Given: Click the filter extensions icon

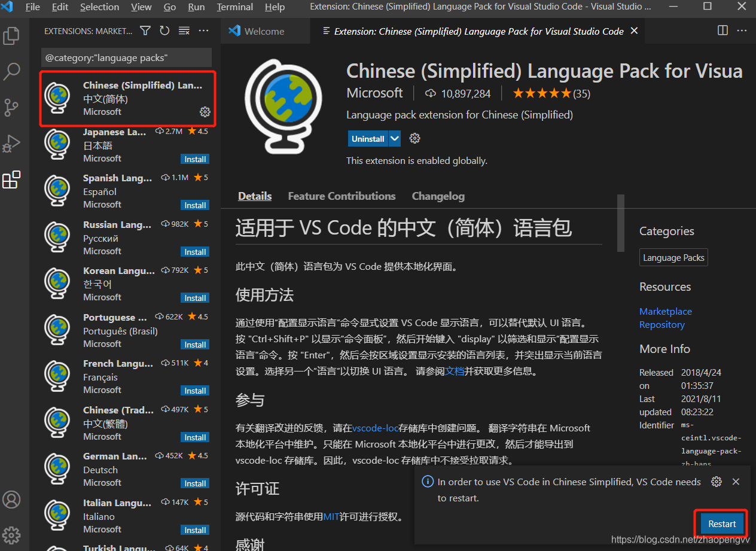Looking at the screenshot, I should point(145,31).
